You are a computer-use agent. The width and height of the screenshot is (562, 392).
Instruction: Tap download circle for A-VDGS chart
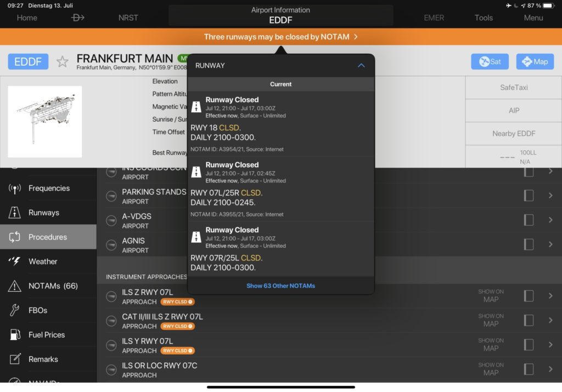point(111,220)
